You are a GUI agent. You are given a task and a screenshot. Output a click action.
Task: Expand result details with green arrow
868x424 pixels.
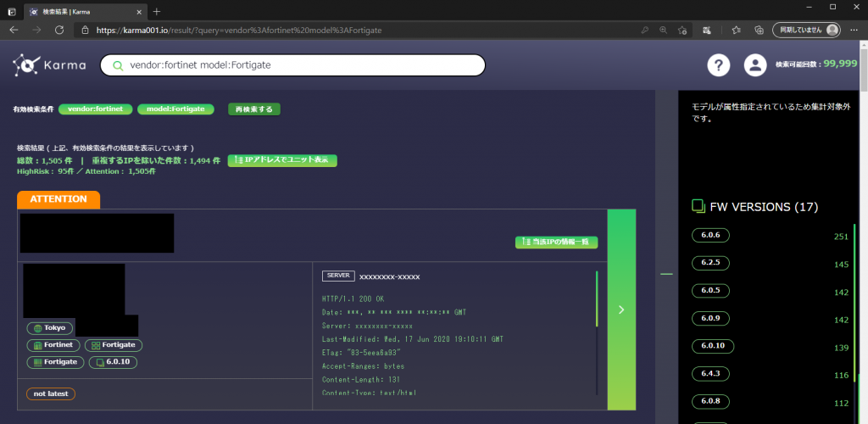(621, 310)
